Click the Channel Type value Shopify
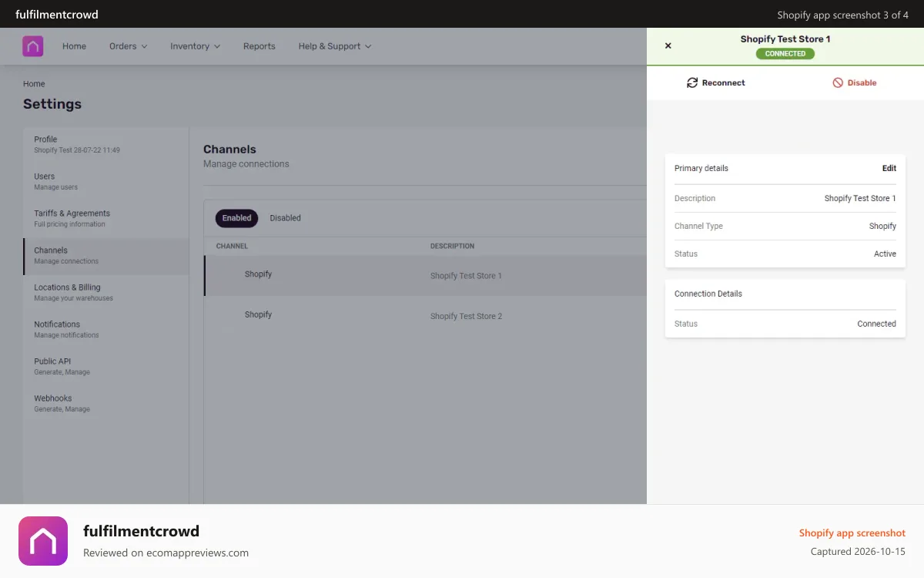924x578 pixels. point(882,226)
